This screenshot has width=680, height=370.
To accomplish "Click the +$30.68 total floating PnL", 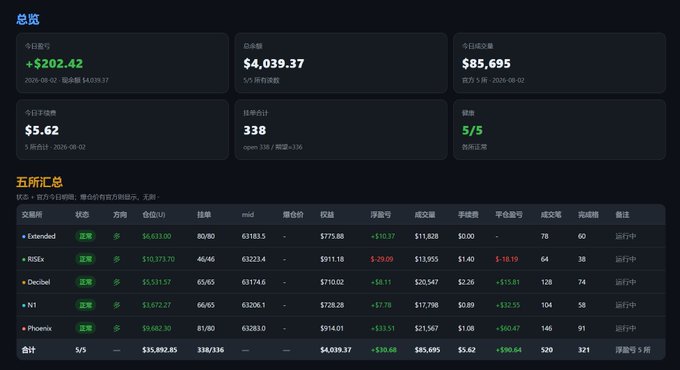I will coord(383,350).
